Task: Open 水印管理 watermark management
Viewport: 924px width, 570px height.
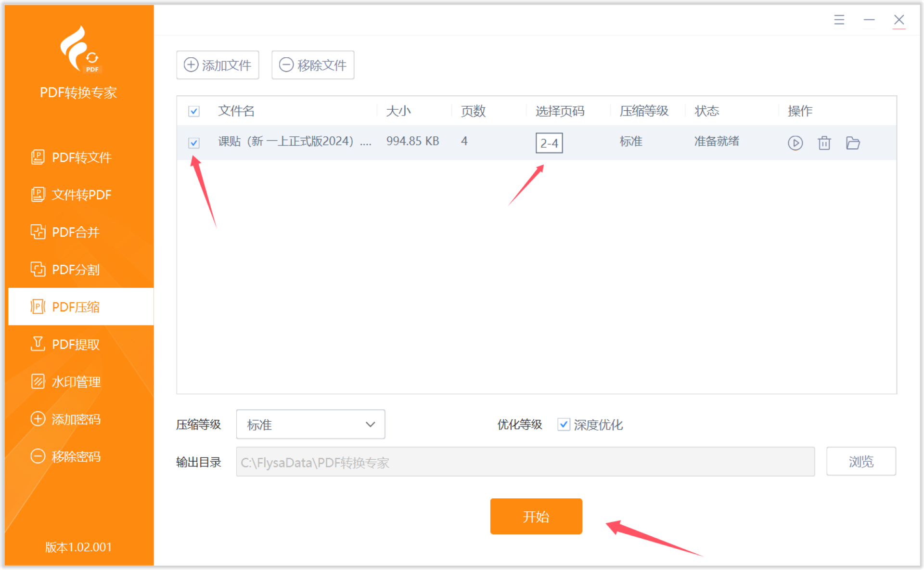Action: [81, 382]
